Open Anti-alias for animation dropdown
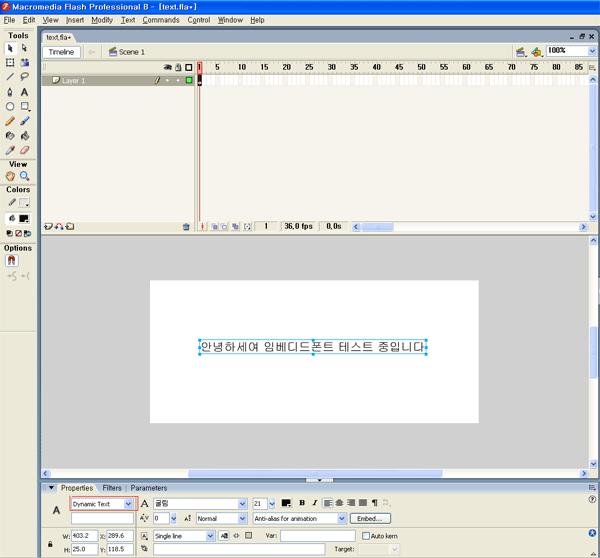This screenshot has width=600, height=558. point(299,519)
